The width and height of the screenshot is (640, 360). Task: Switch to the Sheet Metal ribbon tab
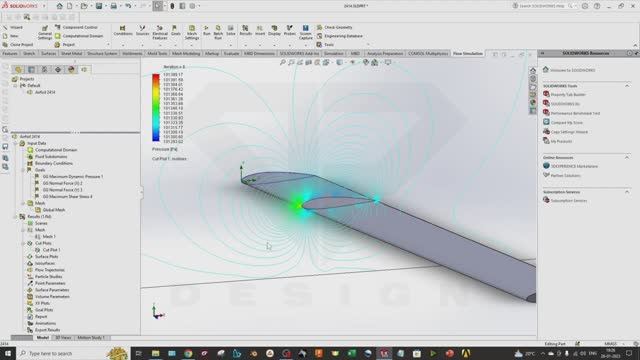(x=71, y=53)
